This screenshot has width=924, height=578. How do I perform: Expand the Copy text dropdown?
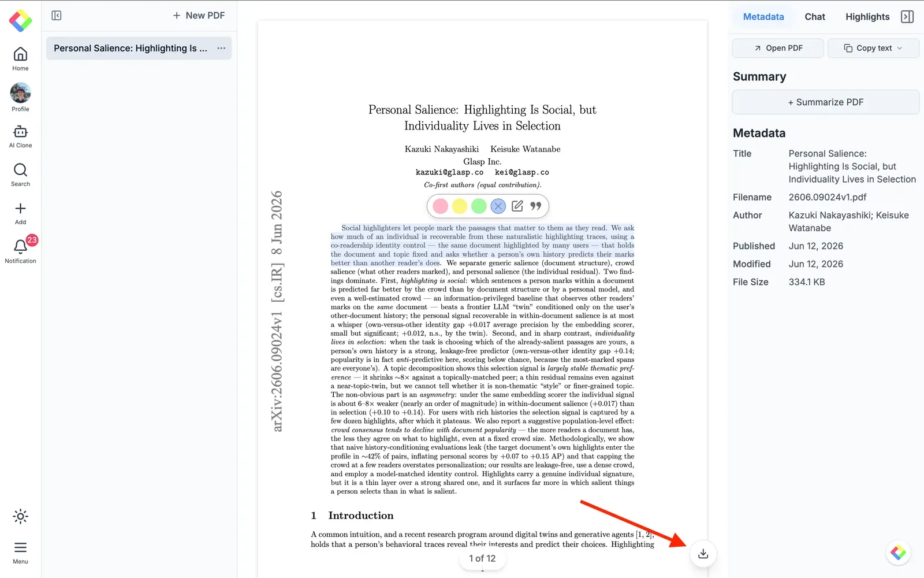(873, 48)
